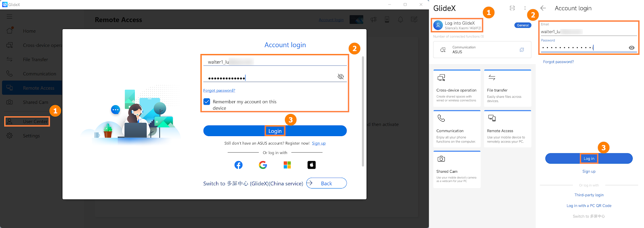644x228 pixels.
Task: Tap the Log in button on mobile
Action: [589, 158]
